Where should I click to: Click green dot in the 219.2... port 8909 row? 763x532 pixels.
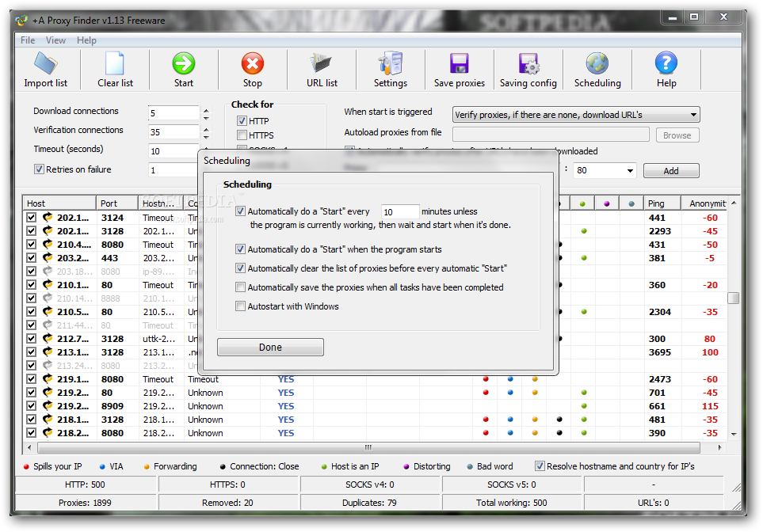coord(584,406)
